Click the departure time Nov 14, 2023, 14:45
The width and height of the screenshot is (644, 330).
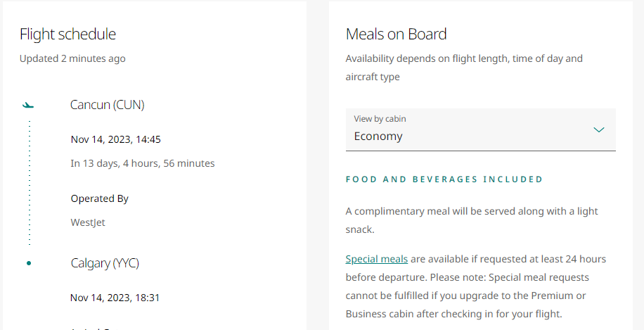tap(116, 139)
